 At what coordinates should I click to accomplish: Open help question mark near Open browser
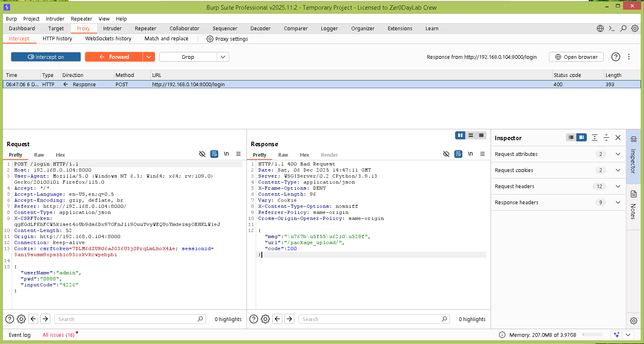click(615, 57)
